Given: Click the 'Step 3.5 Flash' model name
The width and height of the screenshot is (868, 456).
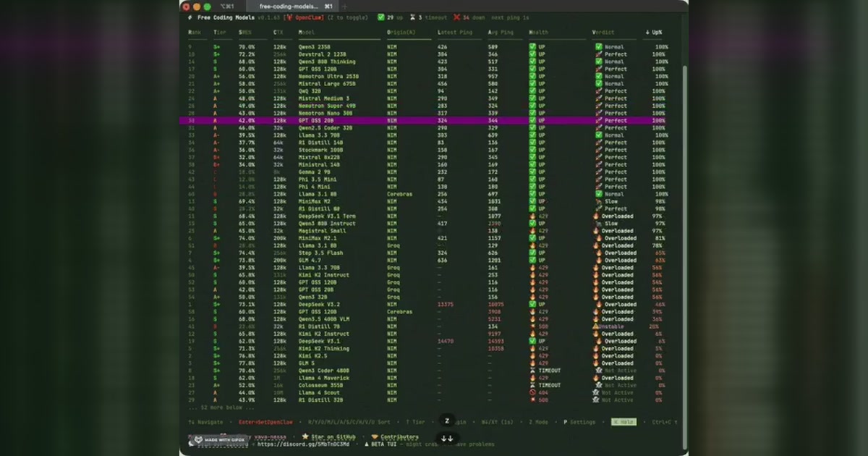Looking at the screenshot, I should coord(320,253).
